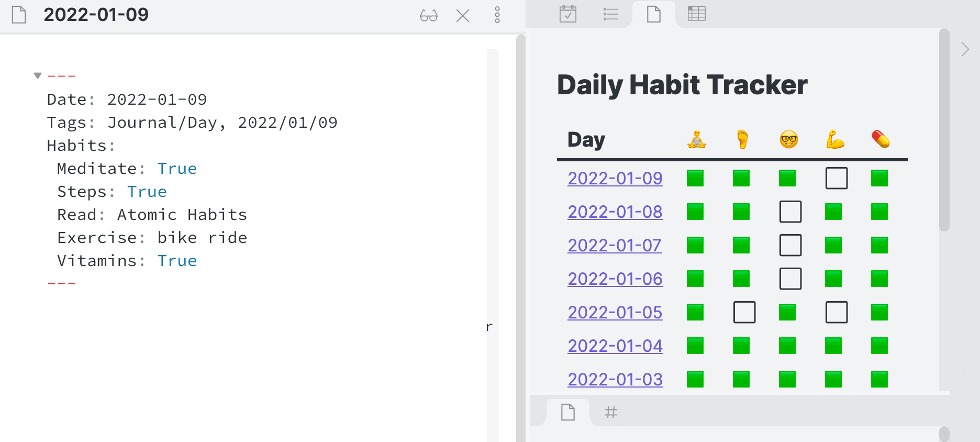Screen dimensions: 980x442
Task: Open the calendar panel icon
Action: pos(567,14)
